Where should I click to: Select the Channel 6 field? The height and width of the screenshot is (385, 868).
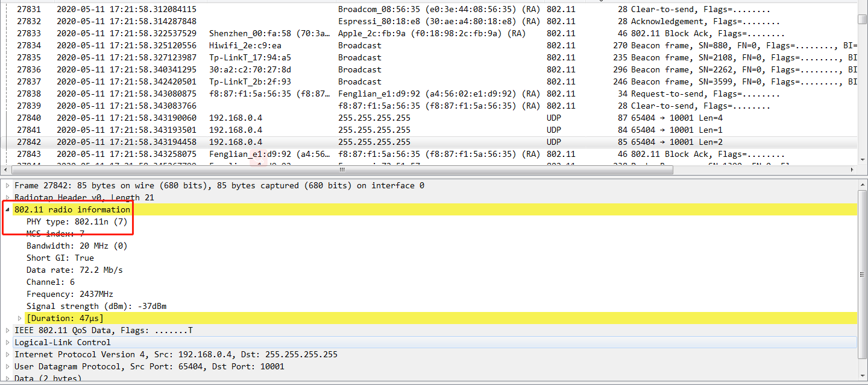51,282
